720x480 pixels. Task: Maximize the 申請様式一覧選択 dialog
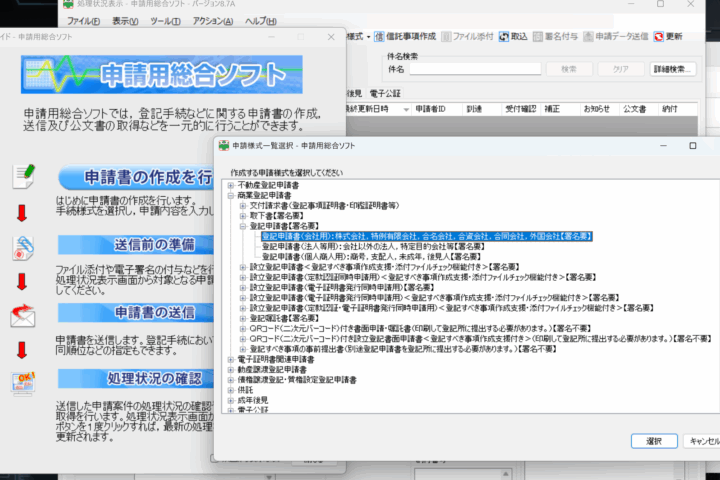692,146
